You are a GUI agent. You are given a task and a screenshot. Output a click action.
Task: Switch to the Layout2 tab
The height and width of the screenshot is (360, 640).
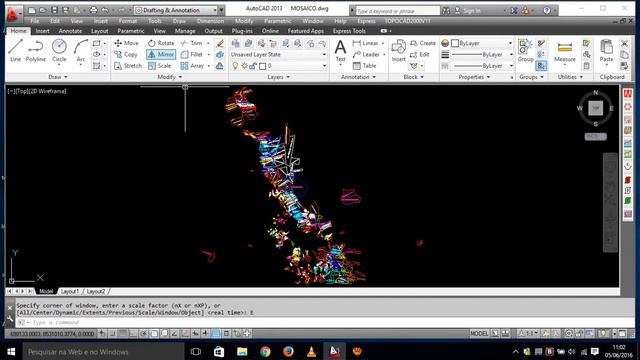96,291
